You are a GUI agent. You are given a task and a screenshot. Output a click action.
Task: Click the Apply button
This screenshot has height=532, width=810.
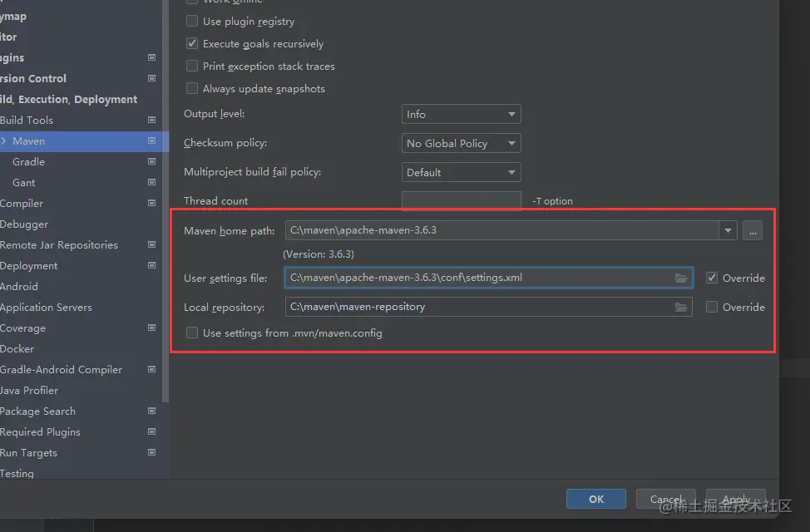coord(736,499)
